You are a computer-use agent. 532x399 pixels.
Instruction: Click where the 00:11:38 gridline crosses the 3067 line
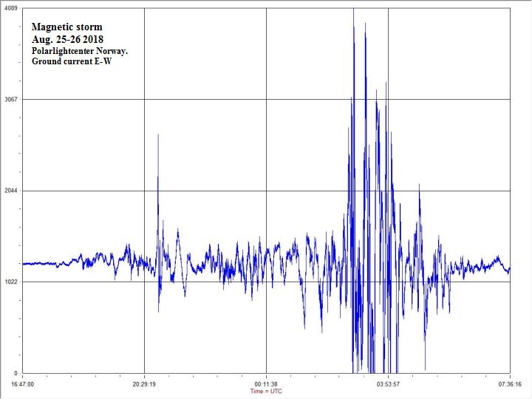pos(266,100)
